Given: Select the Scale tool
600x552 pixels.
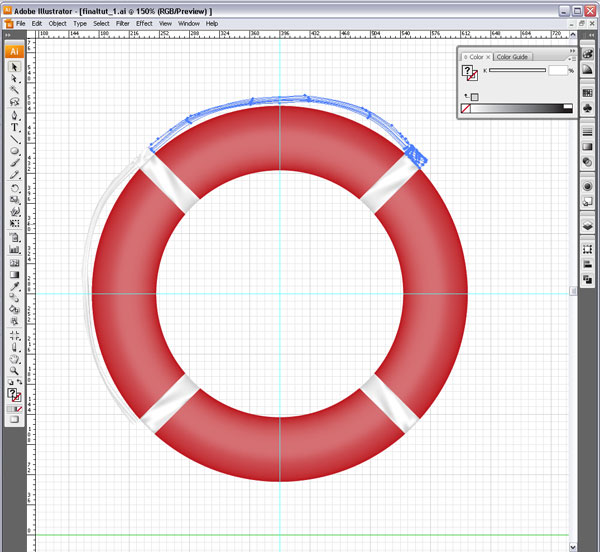Looking at the screenshot, I should (x=14, y=200).
